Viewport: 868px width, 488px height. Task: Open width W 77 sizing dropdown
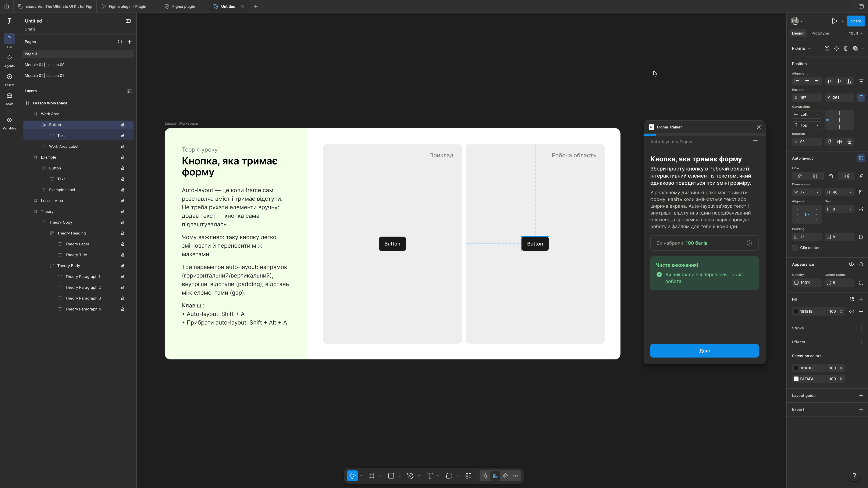point(817,192)
